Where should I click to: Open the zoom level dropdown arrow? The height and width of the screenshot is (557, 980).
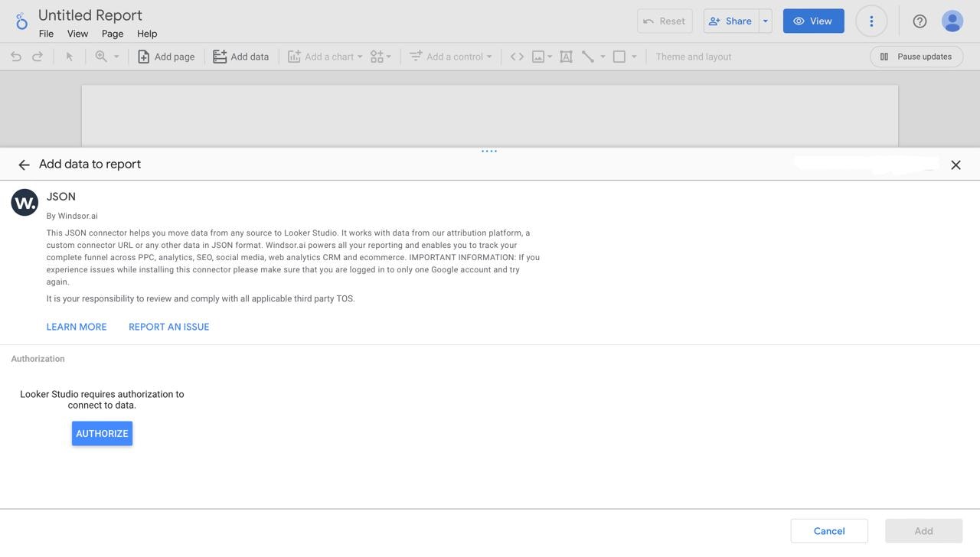click(116, 57)
